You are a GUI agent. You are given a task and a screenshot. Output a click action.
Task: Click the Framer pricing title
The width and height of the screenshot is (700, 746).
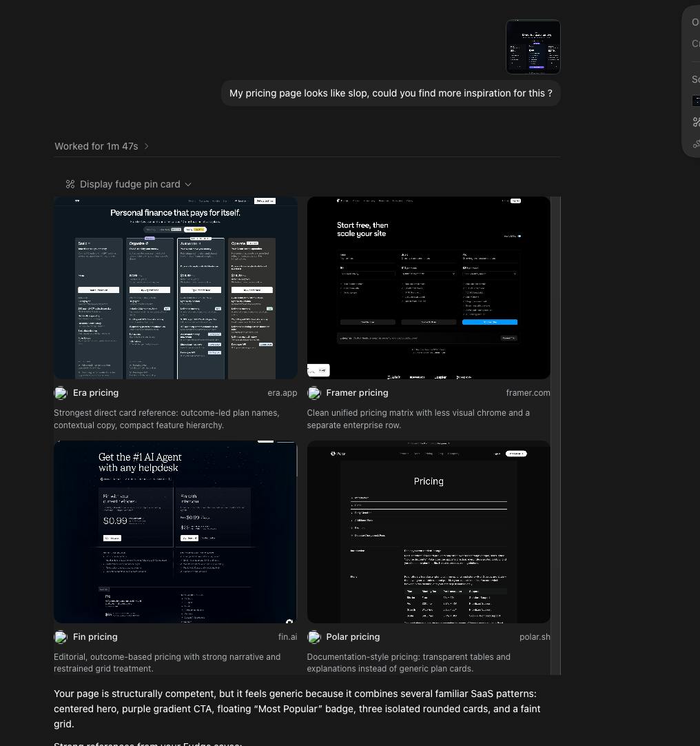click(x=357, y=393)
